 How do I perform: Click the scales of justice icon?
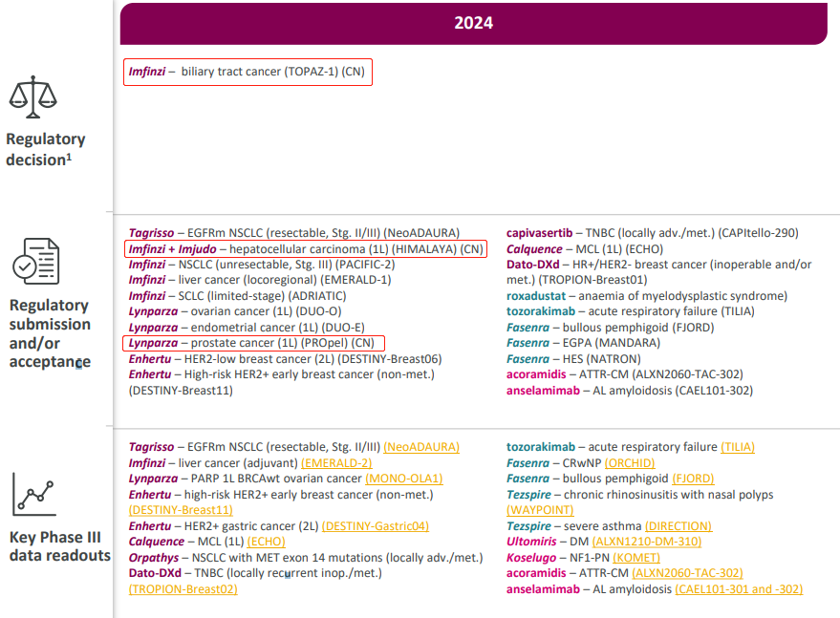point(33,94)
